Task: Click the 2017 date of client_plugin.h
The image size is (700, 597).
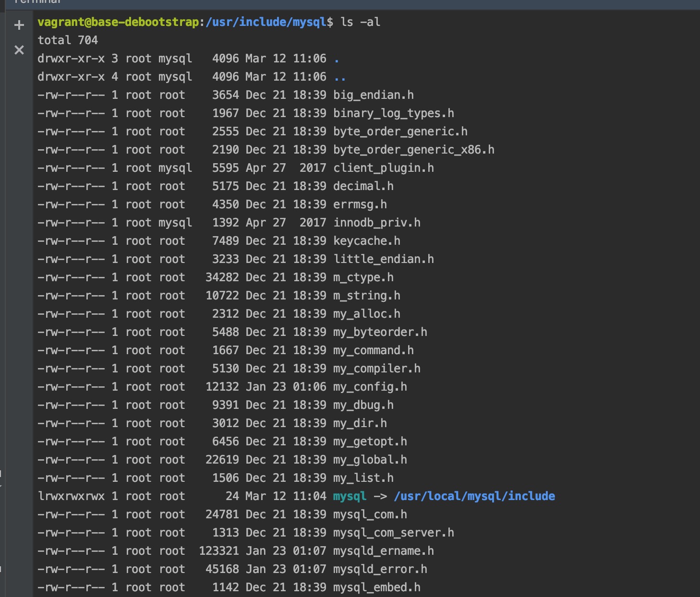Action: (313, 168)
